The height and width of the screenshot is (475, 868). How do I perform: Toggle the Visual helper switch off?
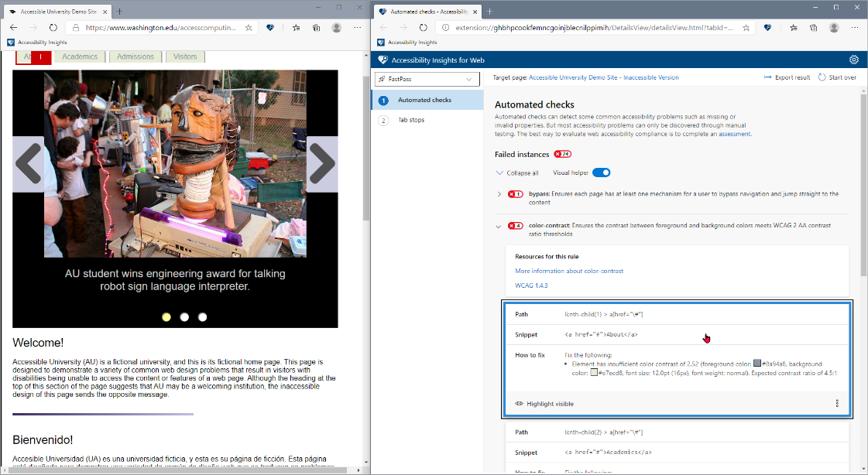tap(603, 173)
